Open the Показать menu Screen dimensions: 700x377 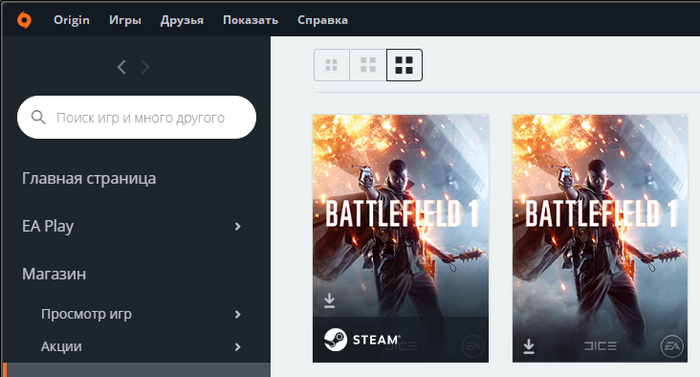250,20
